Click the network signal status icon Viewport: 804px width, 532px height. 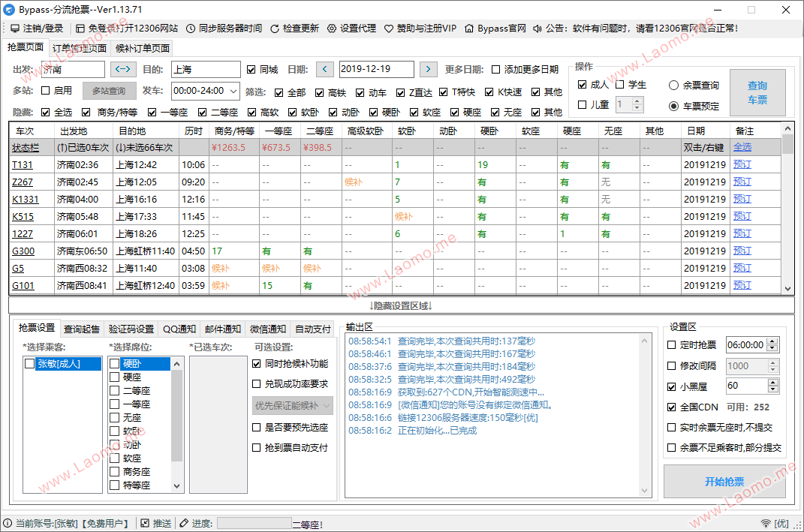pyautogui.click(x=766, y=523)
